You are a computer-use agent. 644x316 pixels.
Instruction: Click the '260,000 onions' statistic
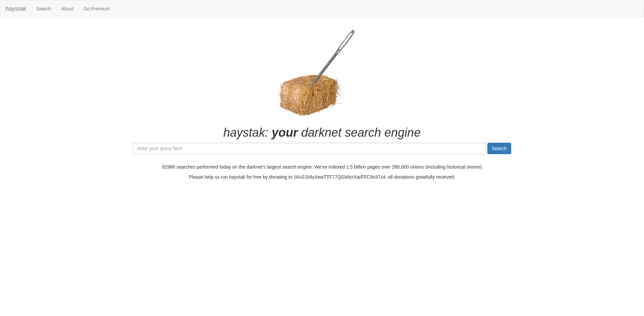click(408, 167)
